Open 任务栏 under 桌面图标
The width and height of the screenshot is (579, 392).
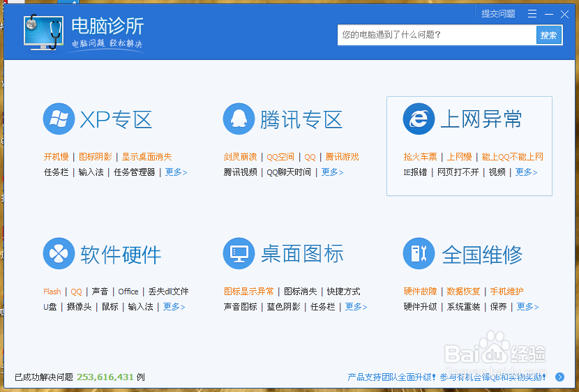323,307
